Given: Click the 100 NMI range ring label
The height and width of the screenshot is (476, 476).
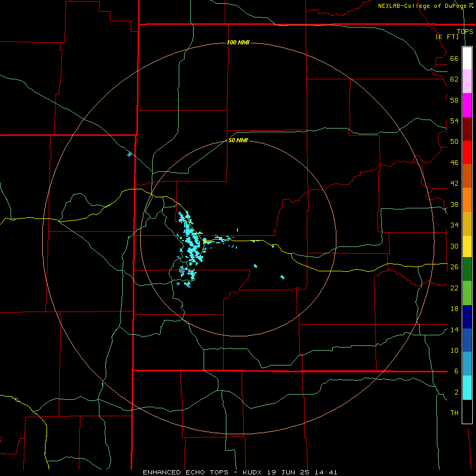Looking at the screenshot, I should tap(238, 42).
